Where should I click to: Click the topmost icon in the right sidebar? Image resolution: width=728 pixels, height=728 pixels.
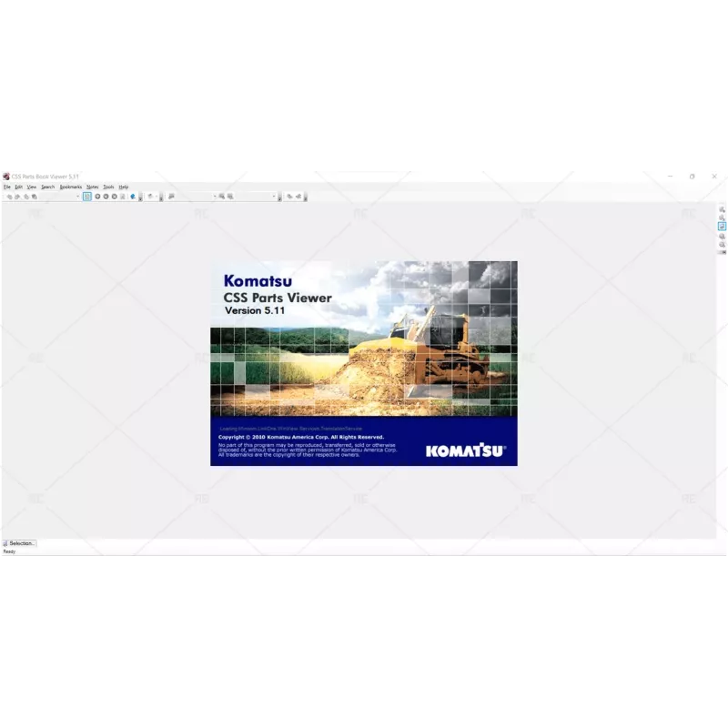(721, 208)
